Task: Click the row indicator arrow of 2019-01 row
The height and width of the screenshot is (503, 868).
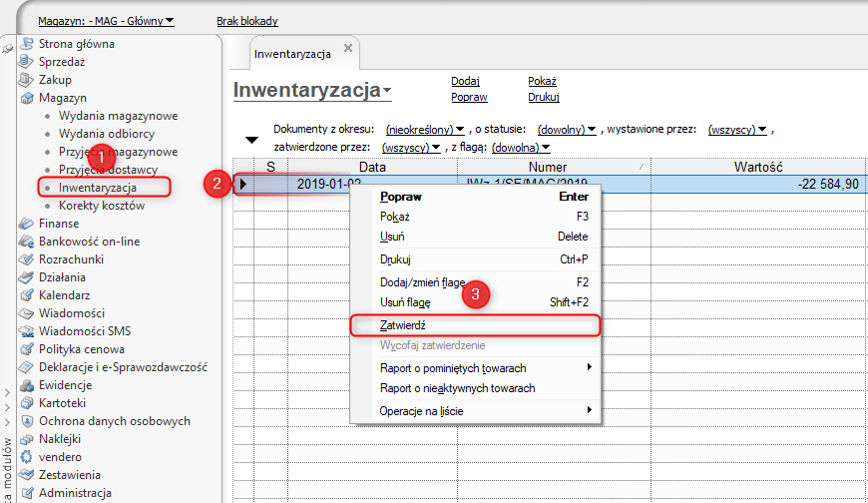Action: [x=243, y=184]
